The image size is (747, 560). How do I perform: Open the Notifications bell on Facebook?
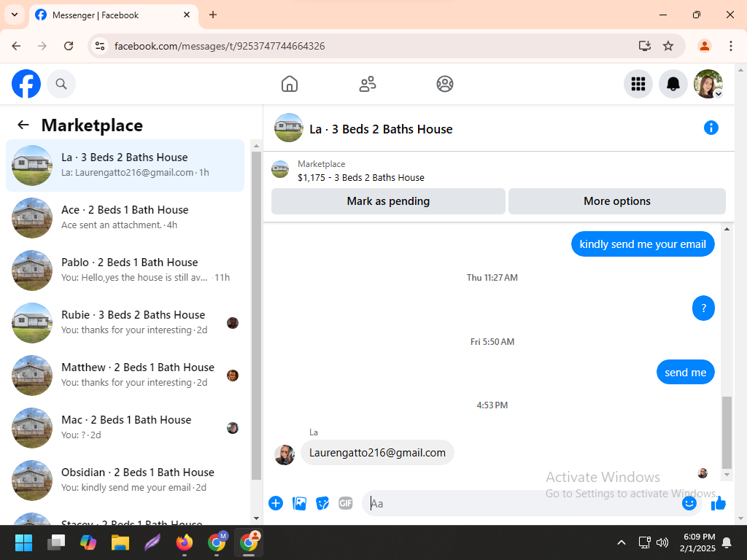[673, 84]
